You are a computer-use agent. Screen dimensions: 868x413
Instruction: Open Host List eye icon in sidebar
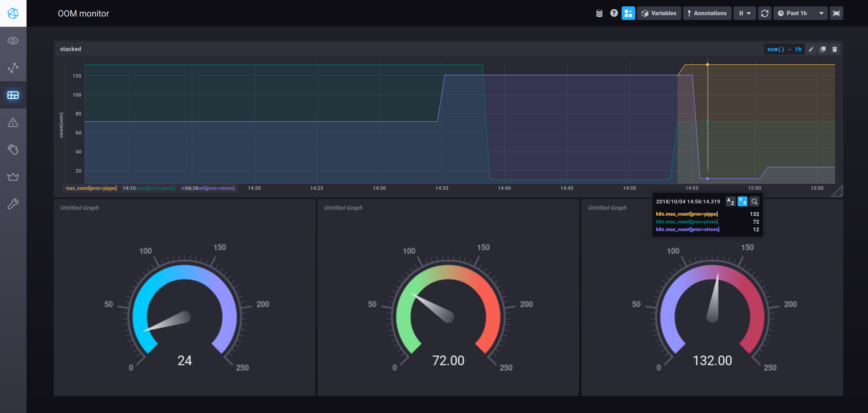[13, 41]
